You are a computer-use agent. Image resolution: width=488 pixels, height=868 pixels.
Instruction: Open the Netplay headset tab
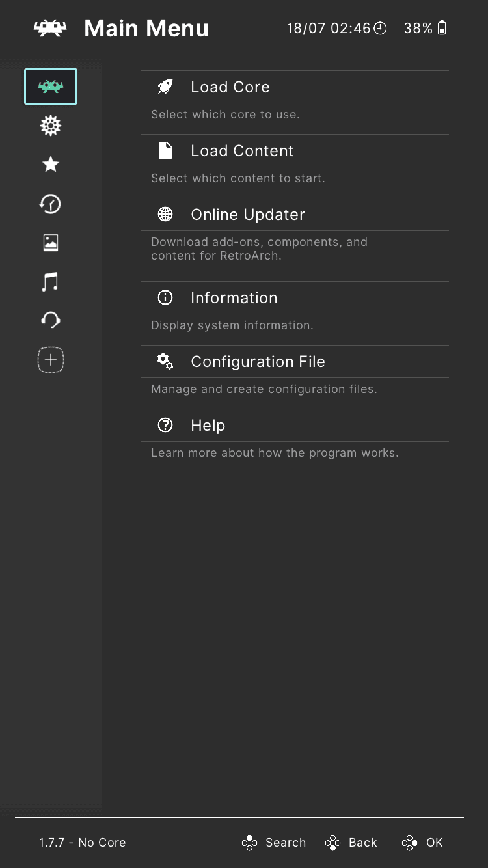pyautogui.click(x=51, y=320)
